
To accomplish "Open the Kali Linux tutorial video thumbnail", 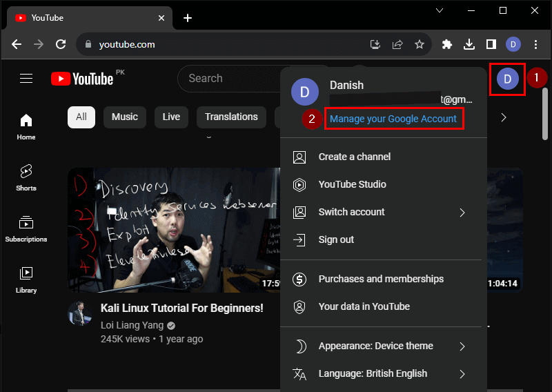I will point(172,229).
